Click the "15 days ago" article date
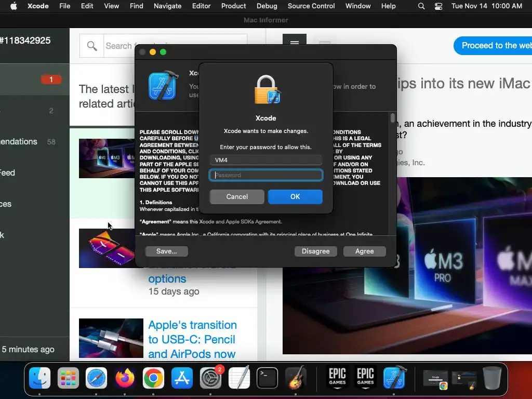 174,291
